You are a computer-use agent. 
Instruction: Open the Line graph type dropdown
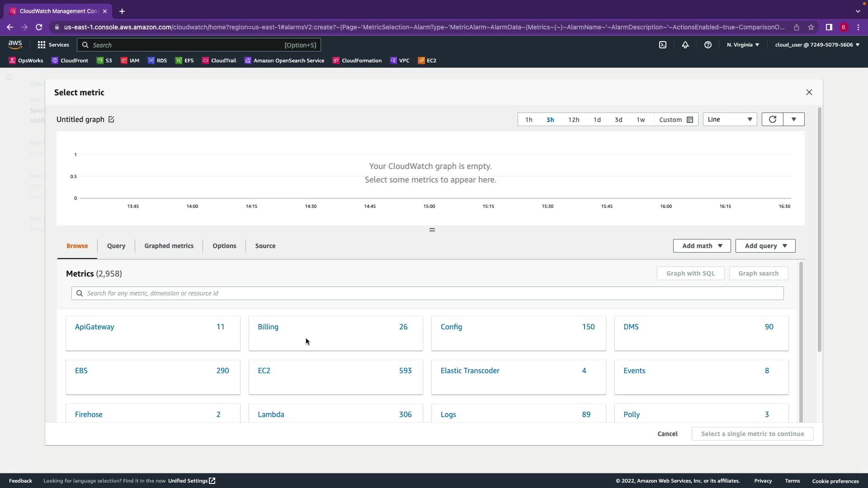click(730, 119)
